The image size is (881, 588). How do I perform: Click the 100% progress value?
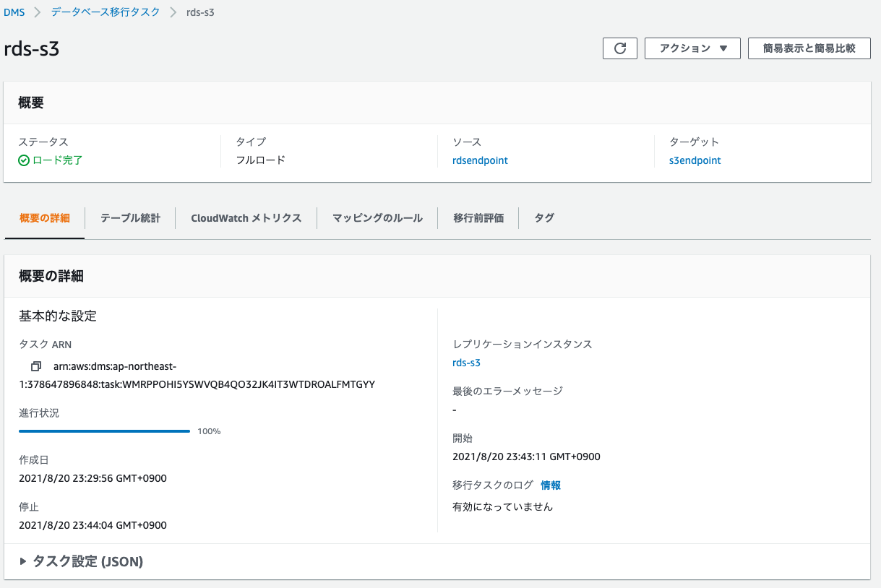tap(209, 431)
